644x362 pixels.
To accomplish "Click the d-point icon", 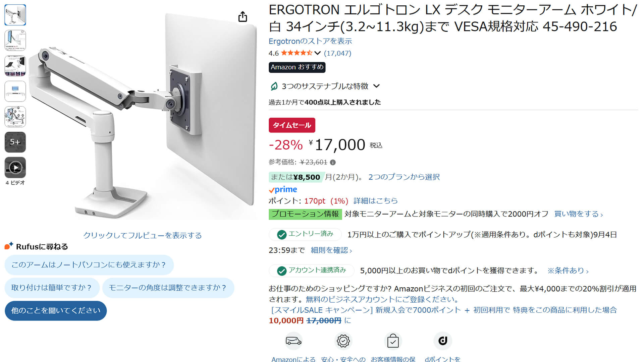I will [x=443, y=341].
